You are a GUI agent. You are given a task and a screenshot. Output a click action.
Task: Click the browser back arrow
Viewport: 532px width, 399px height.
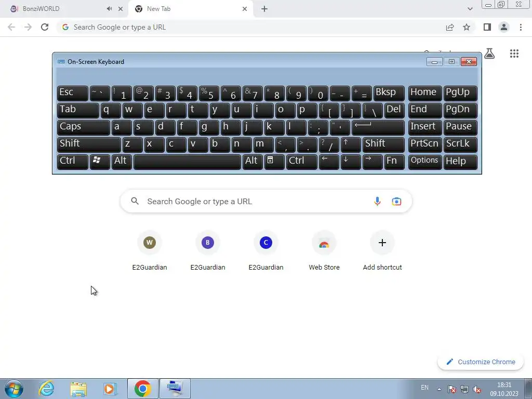pos(11,27)
